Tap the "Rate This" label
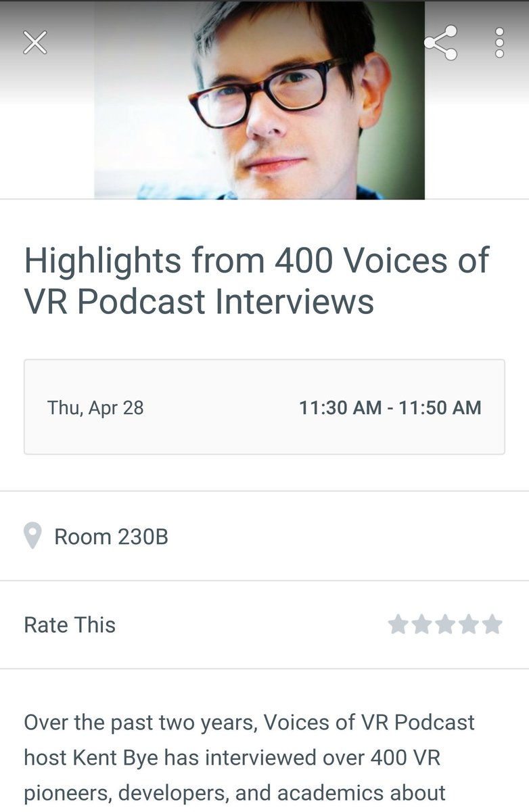The height and width of the screenshot is (812, 529). tap(70, 625)
